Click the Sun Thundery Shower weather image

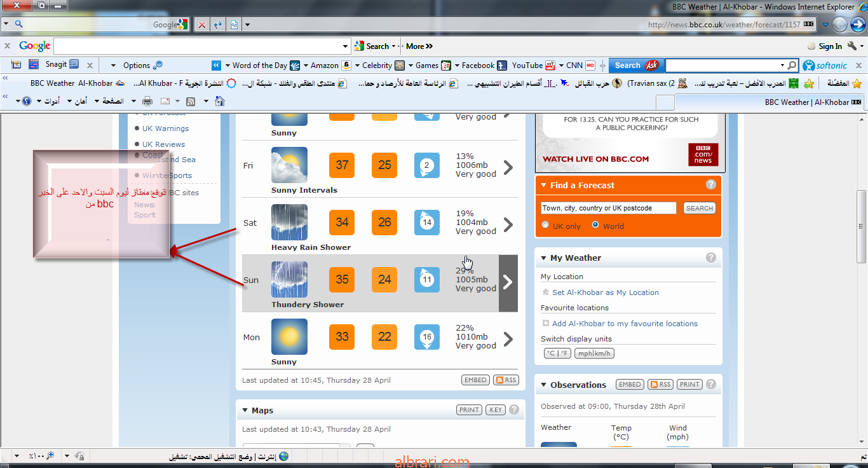[289, 280]
